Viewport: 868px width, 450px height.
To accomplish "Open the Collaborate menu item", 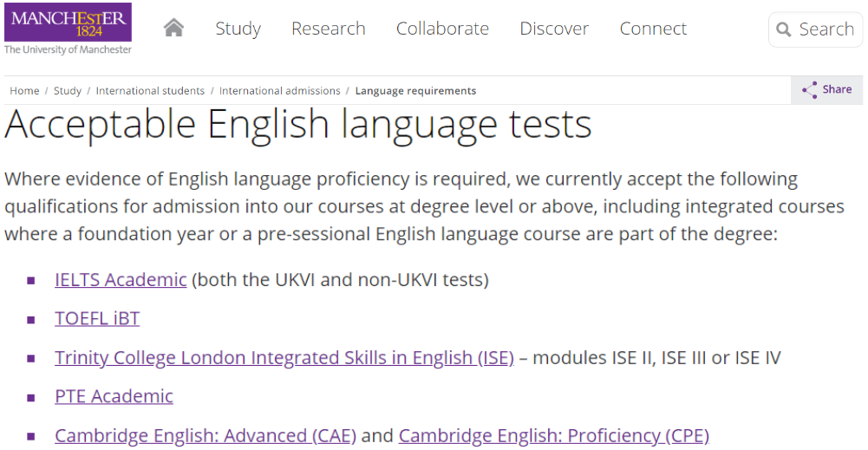I will [x=442, y=29].
